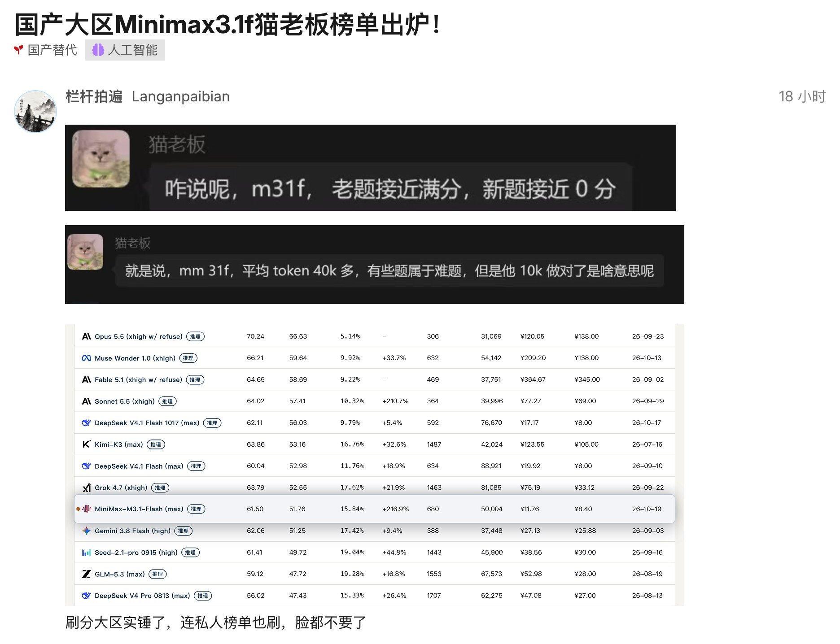
Task: Open the 国产替代 category link
Action: coord(45,50)
